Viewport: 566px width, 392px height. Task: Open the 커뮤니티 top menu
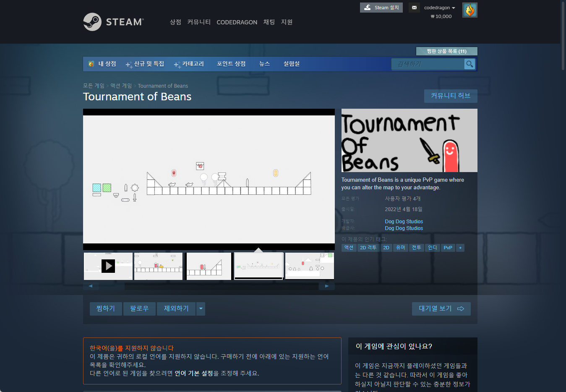coord(199,22)
